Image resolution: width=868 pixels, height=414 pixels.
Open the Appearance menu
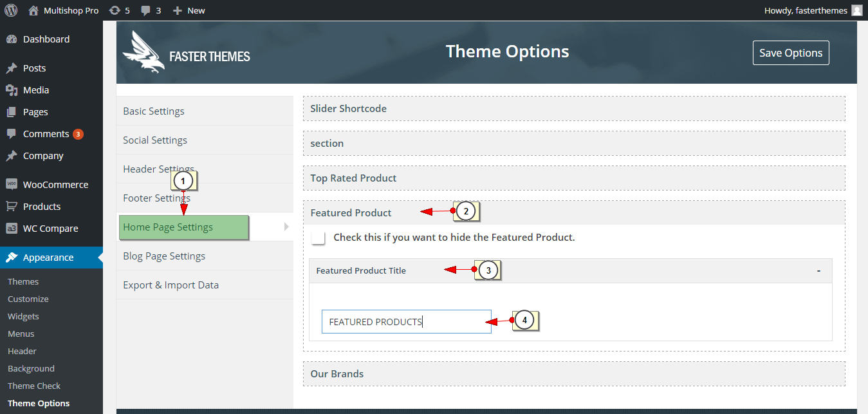[x=51, y=258]
